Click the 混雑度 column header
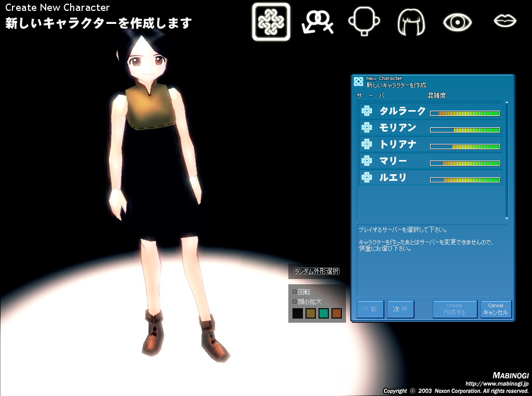Image resolution: width=532 pixels, height=396 pixels. [436, 96]
